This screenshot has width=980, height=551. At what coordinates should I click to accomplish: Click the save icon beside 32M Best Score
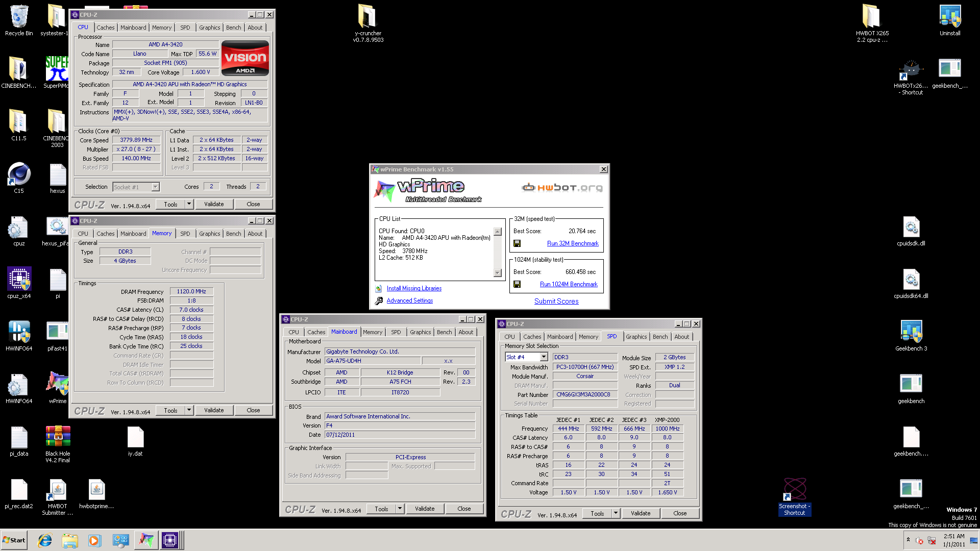point(517,243)
